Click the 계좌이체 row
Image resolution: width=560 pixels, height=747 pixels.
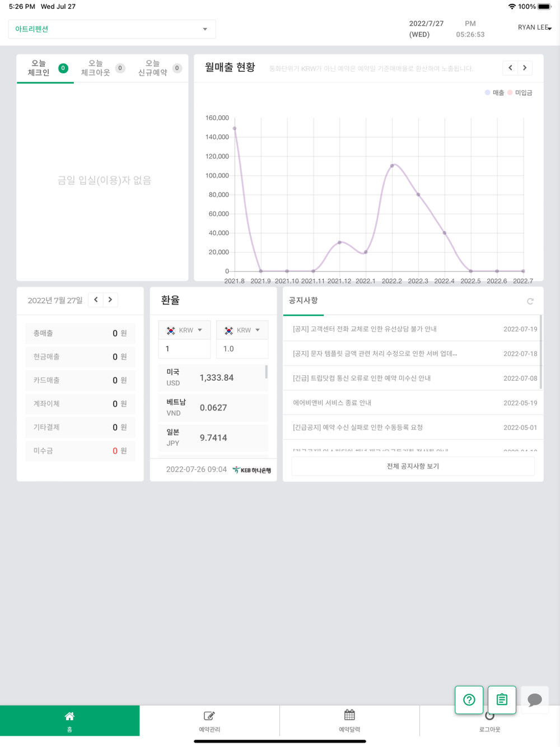80,404
